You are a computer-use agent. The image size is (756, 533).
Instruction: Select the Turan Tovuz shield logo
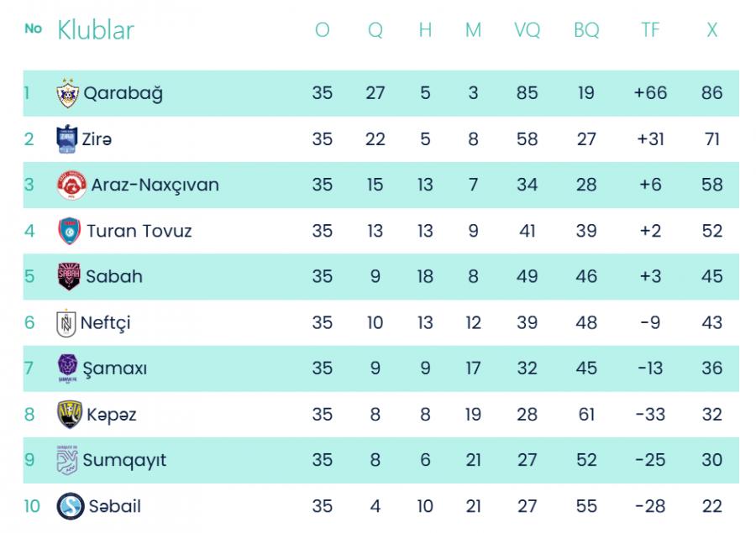(70, 231)
